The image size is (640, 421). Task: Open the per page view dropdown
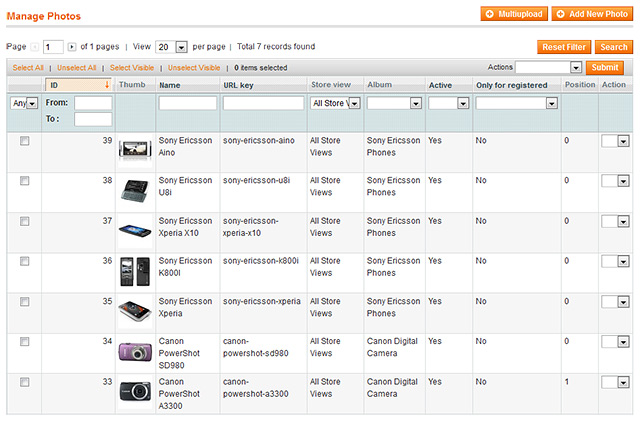click(171, 47)
